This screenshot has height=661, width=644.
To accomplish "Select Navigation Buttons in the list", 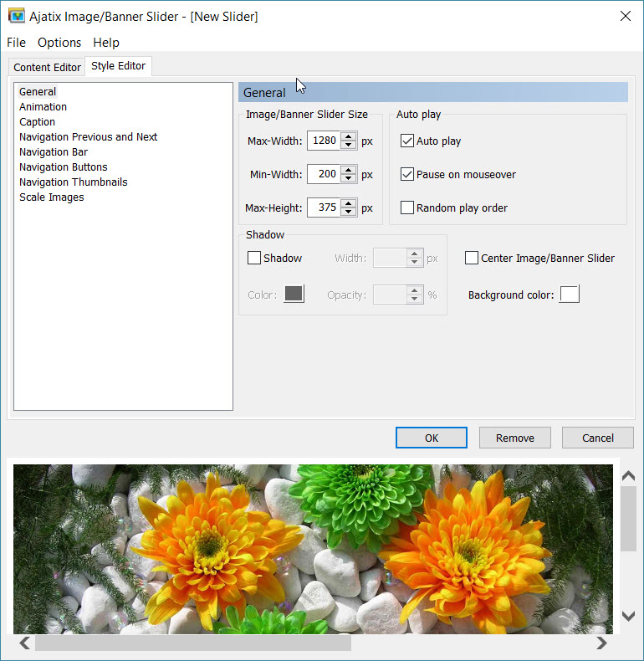I will (64, 167).
